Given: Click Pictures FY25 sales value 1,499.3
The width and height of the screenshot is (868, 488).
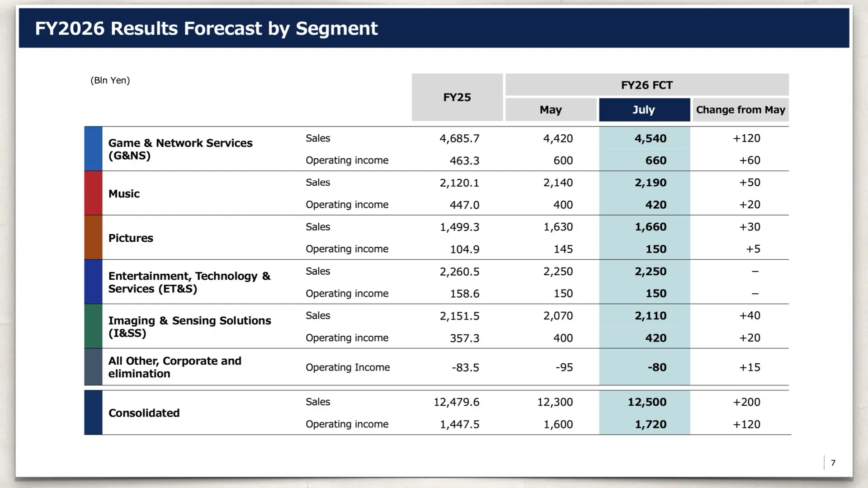Looking at the screenshot, I should tap(460, 227).
